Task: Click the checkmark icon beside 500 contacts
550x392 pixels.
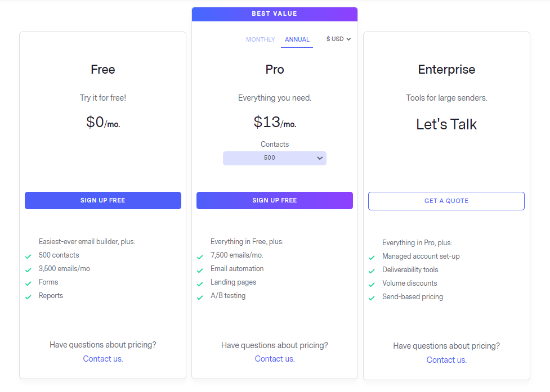Action: 28,256
